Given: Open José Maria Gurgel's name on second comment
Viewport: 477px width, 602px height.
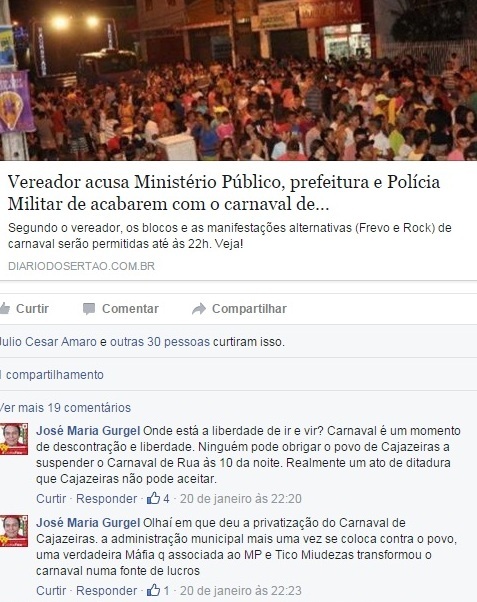Looking at the screenshot, I should [x=88, y=523].
